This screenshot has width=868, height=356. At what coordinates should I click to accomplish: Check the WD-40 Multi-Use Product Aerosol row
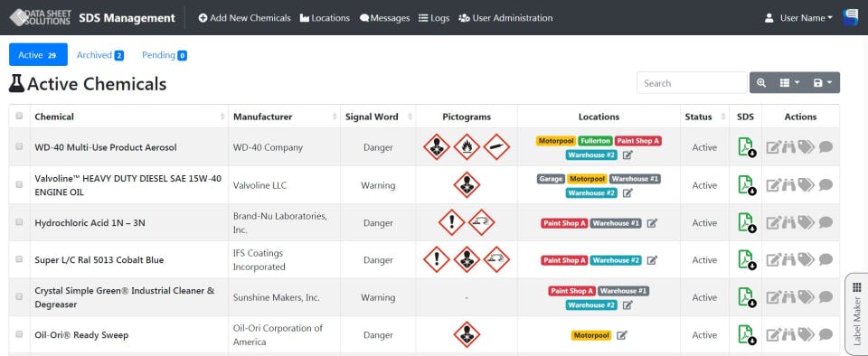pos(19,146)
